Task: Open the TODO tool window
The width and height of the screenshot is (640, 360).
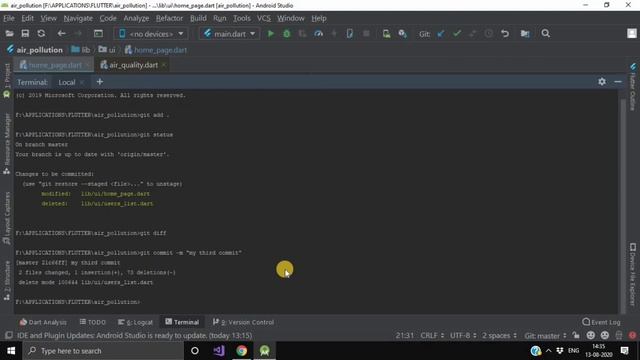Action: pyautogui.click(x=93, y=322)
